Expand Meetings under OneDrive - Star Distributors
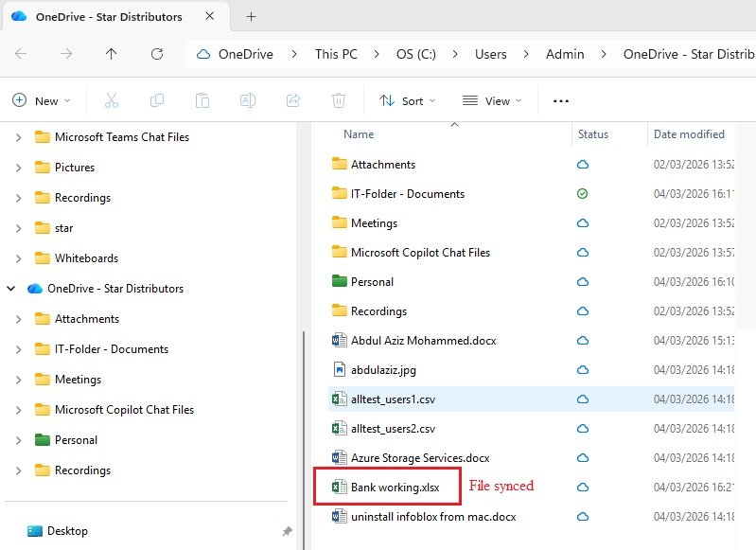 18,380
